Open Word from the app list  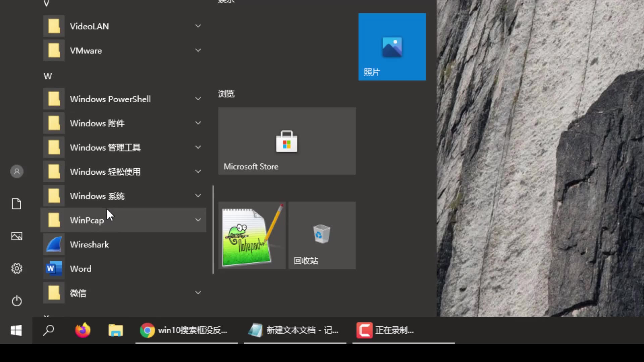coord(80,268)
